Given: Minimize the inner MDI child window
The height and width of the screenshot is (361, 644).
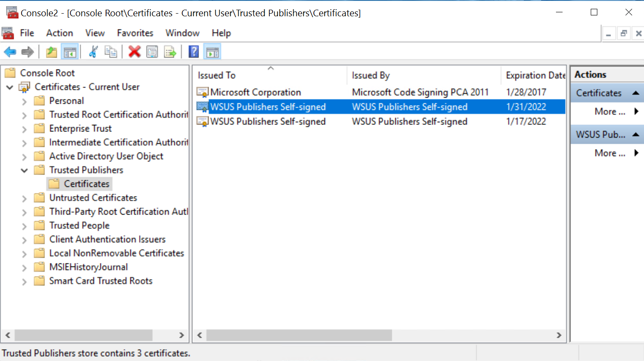Looking at the screenshot, I should coord(609,33).
